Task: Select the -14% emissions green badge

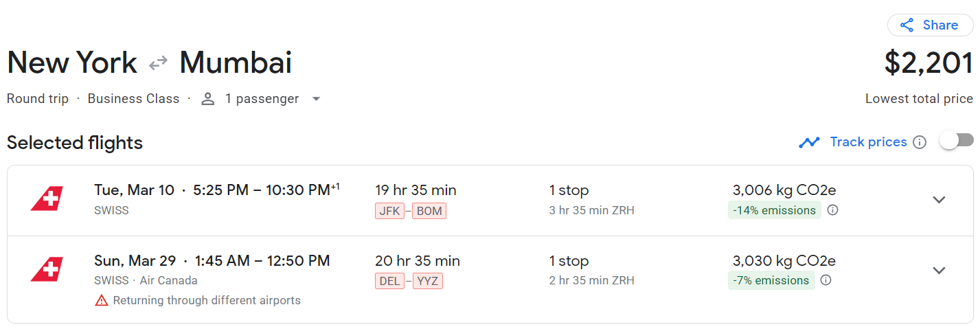Action: point(774,210)
